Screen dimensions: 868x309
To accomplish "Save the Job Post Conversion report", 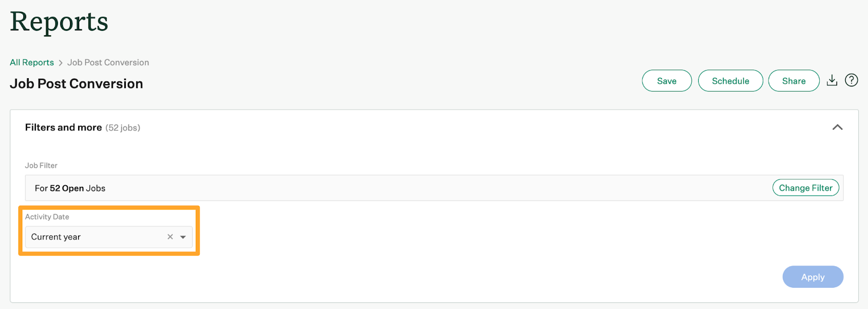I will (x=667, y=81).
